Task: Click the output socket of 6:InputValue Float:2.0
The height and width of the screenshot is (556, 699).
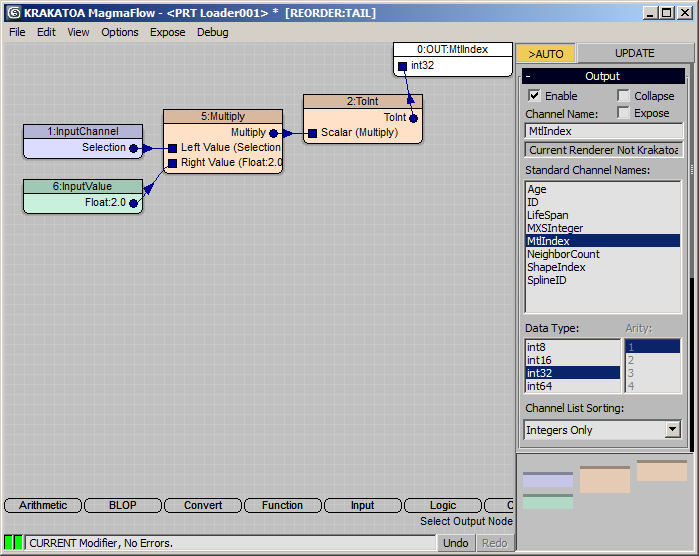Action: (x=133, y=203)
